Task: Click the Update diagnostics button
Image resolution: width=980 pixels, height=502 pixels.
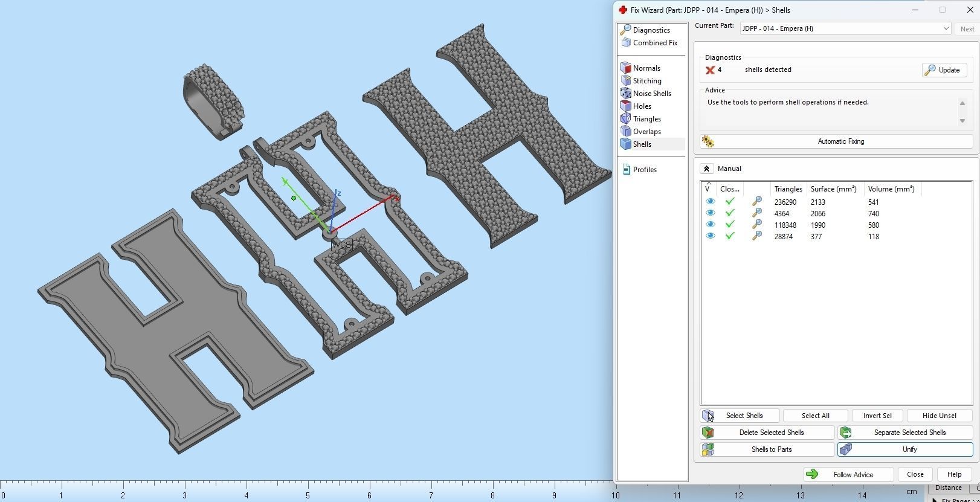Action: coord(944,70)
